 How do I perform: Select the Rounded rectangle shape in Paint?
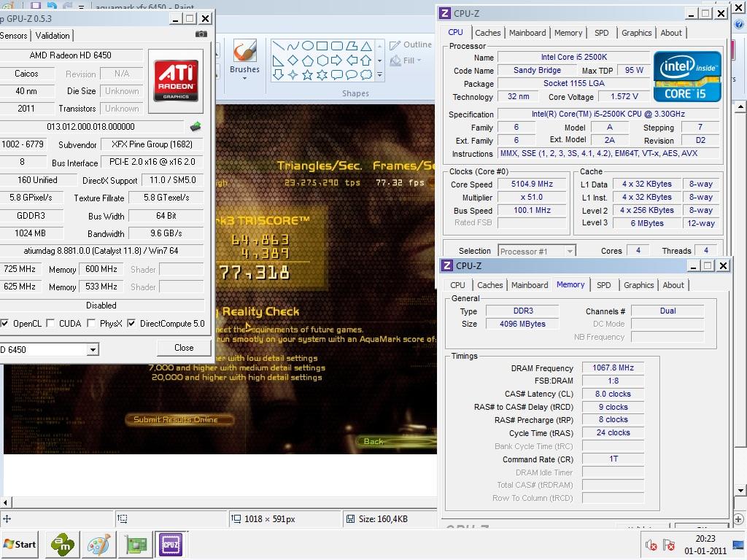337,46
